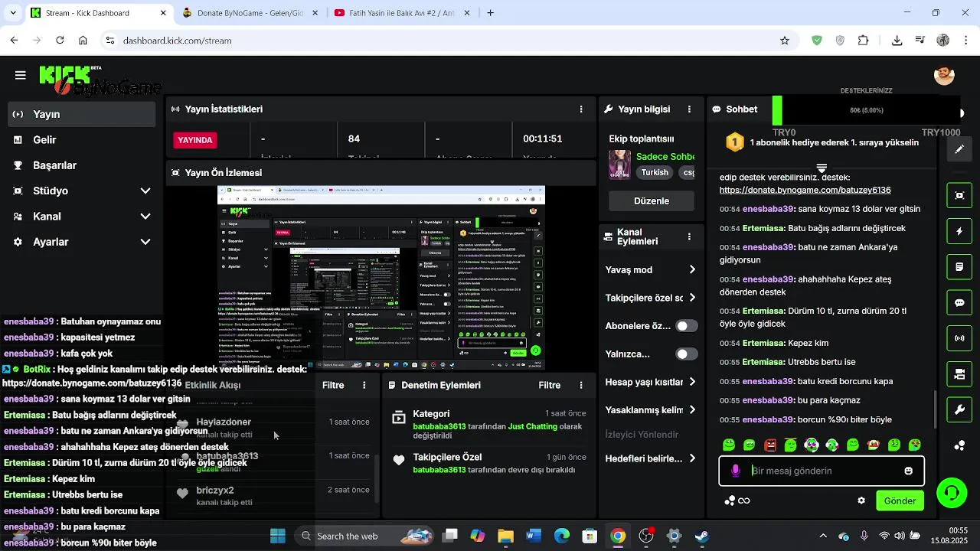This screenshot has width=980, height=551.
Task: Click the user avatar at top right
Action: (x=945, y=75)
